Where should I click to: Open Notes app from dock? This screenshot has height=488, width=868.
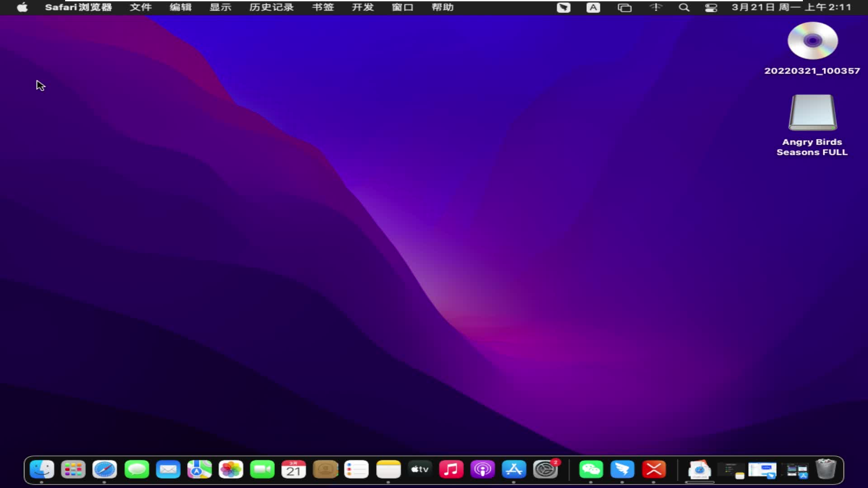388,470
